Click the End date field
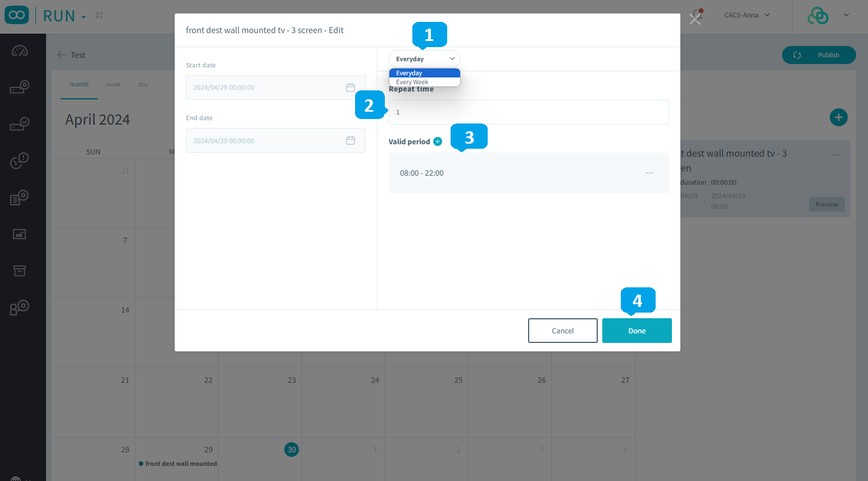Viewport: 868px width, 481px height. pos(276,140)
